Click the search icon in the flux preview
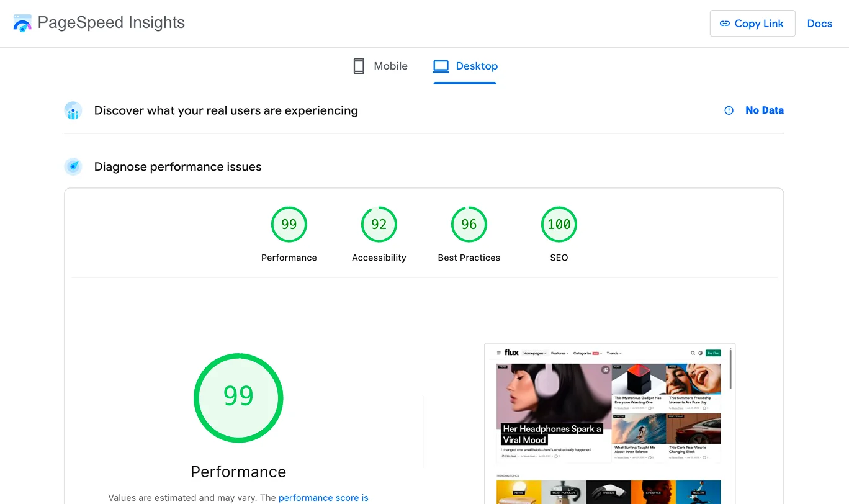This screenshot has height=504, width=849. tap(693, 353)
